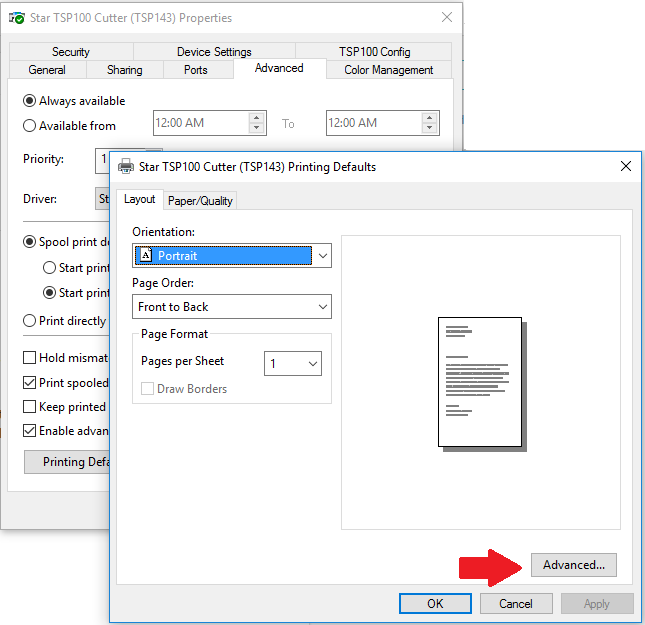This screenshot has width=645, height=625.
Task: Toggle Enable advanced printing features checkbox
Action: 29,431
